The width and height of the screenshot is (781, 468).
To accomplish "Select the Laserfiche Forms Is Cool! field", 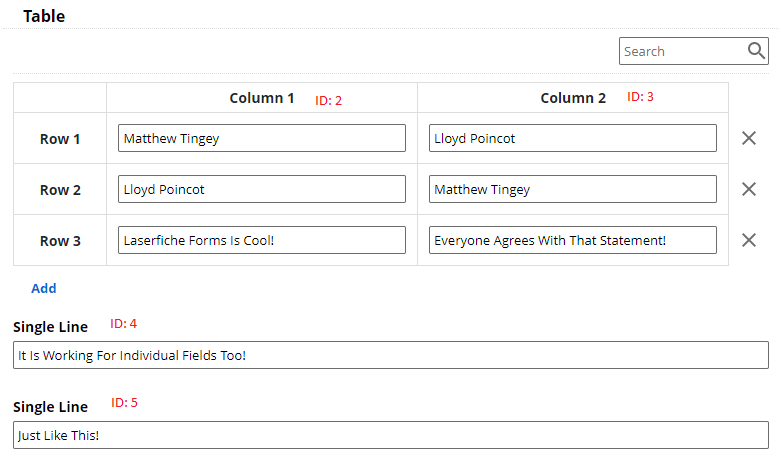I will [x=261, y=240].
